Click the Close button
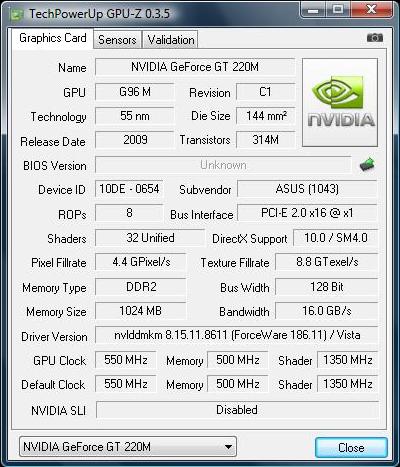Screen dimensions: 400x467 click(351, 447)
